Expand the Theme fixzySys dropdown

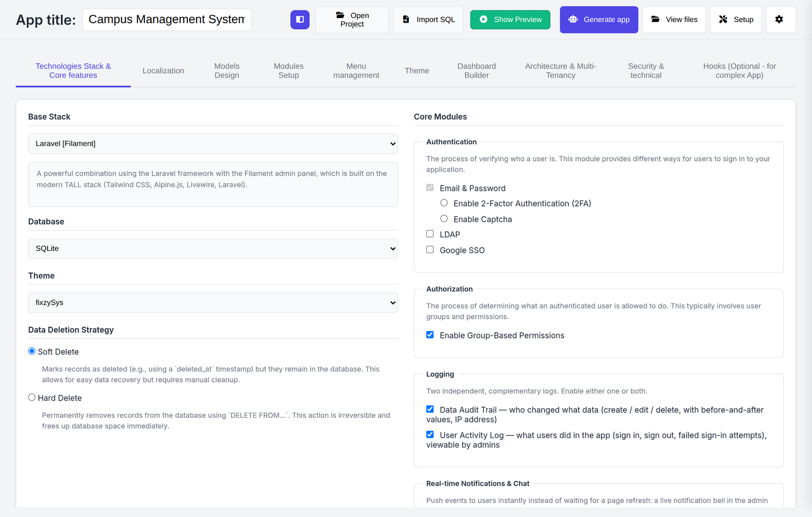coord(213,303)
